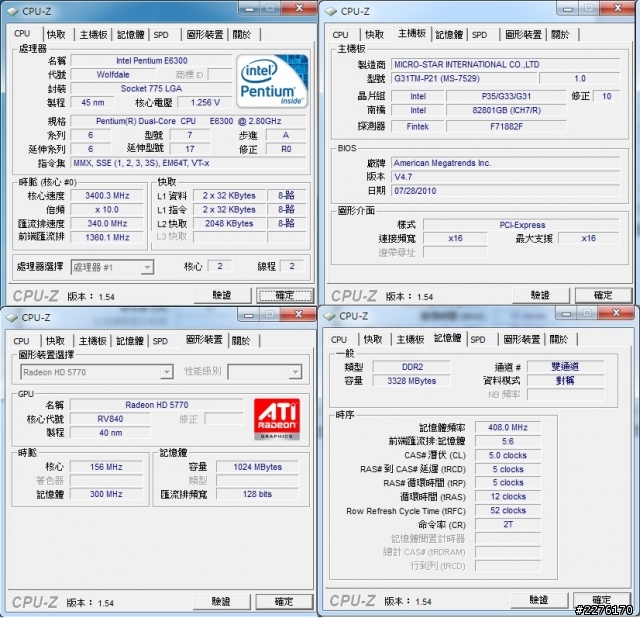640x618 pixels.
Task: Click 確定 button in the mainboard window
Action: tap(603, 295)
